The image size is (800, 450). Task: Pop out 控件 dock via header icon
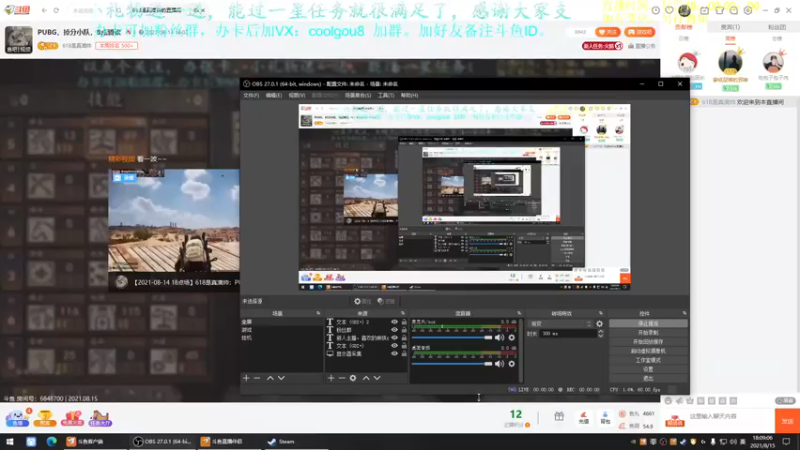(x=684, y=313)
